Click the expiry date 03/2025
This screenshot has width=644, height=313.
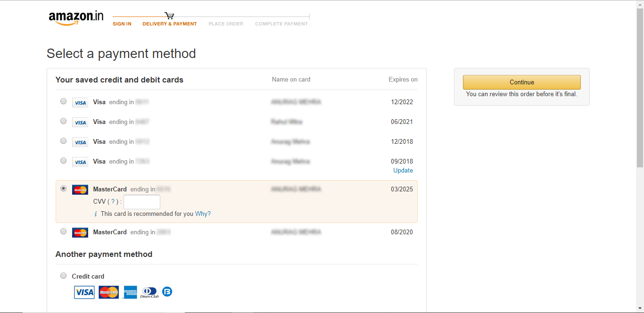[402, 189]
